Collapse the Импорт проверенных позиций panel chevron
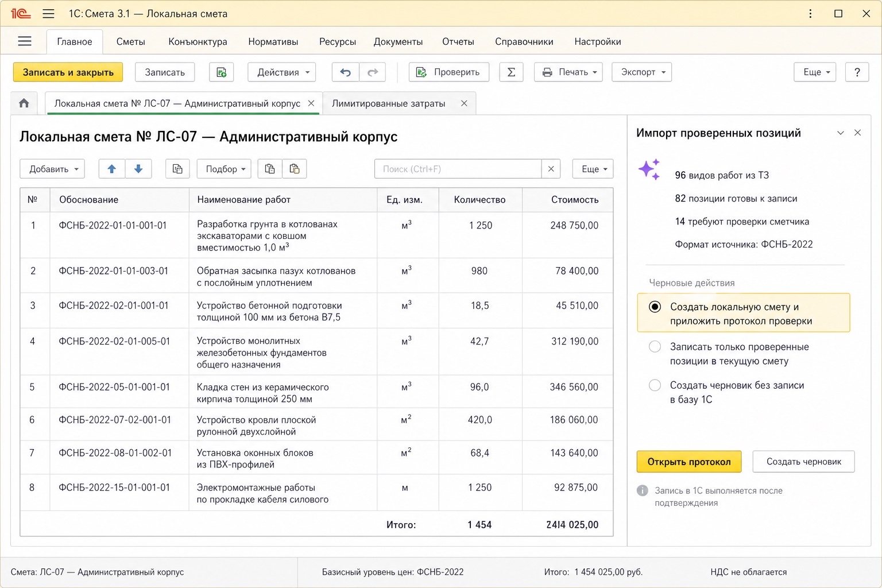This screenshot has width=882, height=588. click(x=841, y=133)
